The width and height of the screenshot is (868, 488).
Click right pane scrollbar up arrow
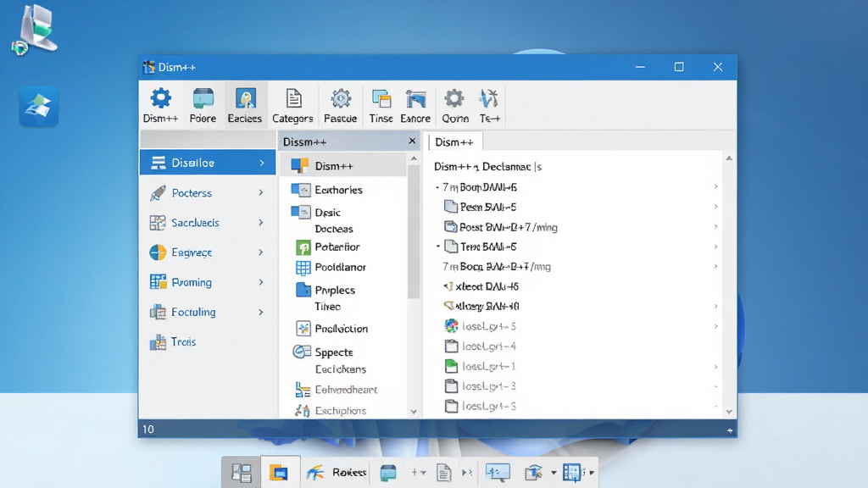click(x=729, y=158)
